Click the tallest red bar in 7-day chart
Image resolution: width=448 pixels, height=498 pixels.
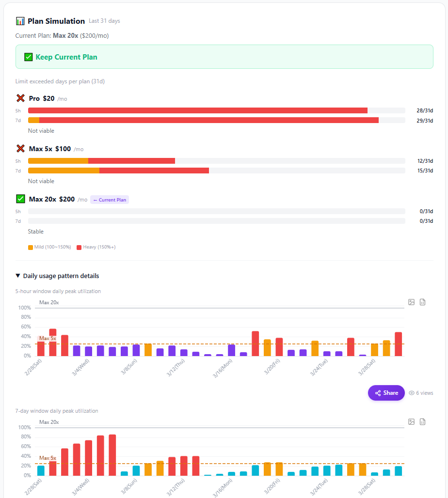click(112, 454)
